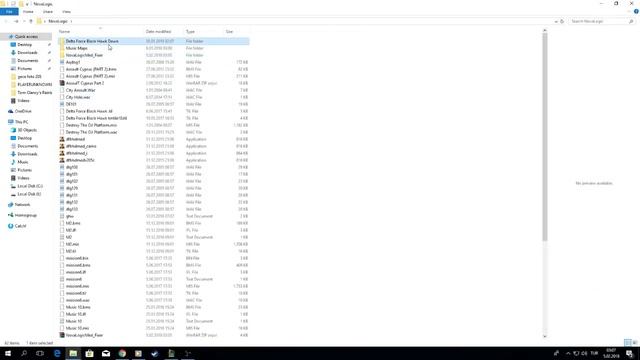Screen dimensions: 640x360
Task: Sort files by the Type column
Action: (x=190, y=31)
